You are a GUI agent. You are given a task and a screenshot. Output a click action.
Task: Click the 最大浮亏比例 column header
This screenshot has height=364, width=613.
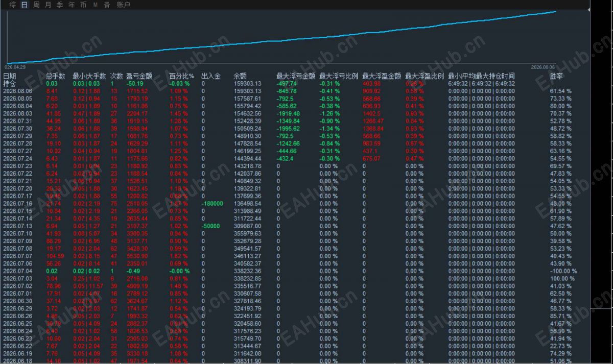click(x=339, y=76)
